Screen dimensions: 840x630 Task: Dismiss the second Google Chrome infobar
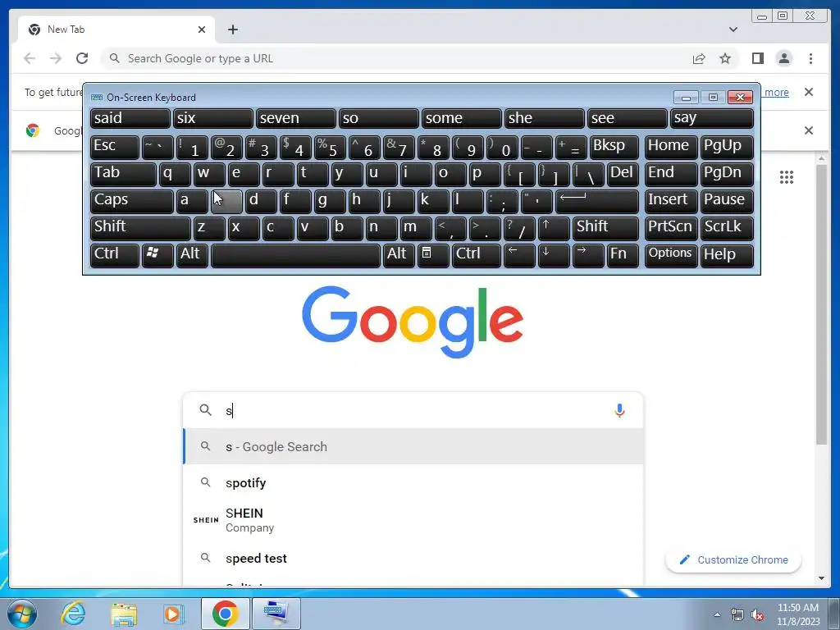[808, 130]
